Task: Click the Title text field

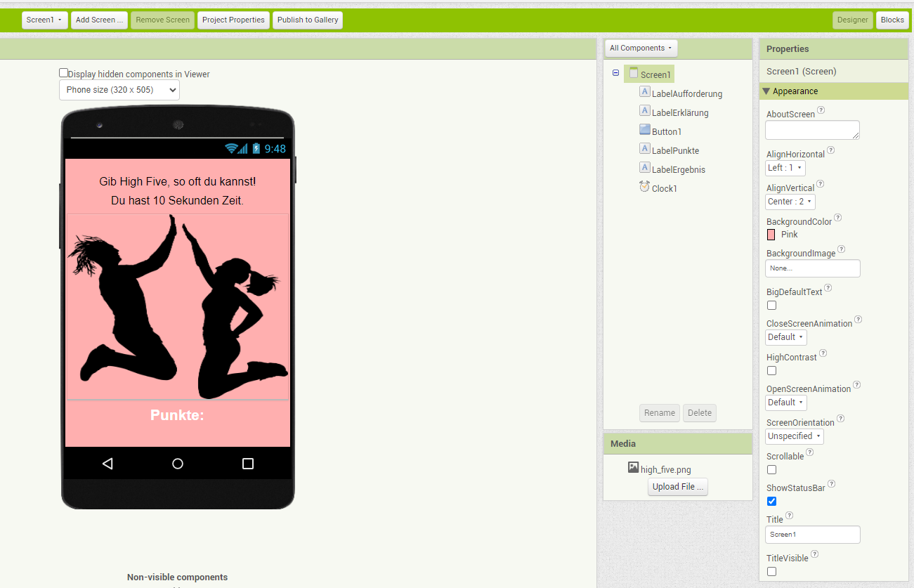Action: click(813, 535)
